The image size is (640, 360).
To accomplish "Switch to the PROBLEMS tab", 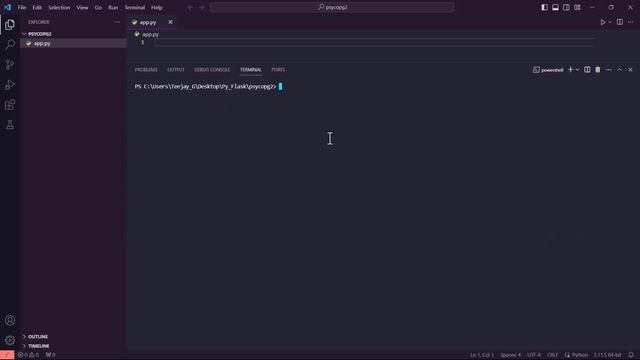I will click(146, 70).
